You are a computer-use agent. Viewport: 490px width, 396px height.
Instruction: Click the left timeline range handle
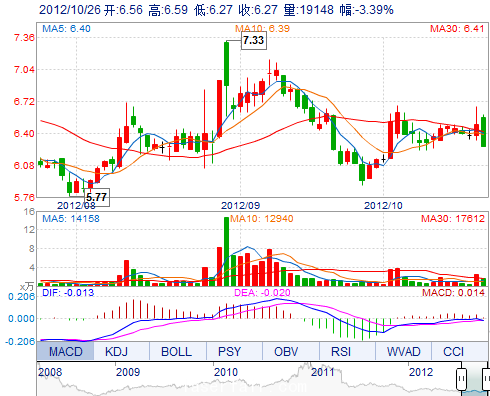(x=461, y=379)
